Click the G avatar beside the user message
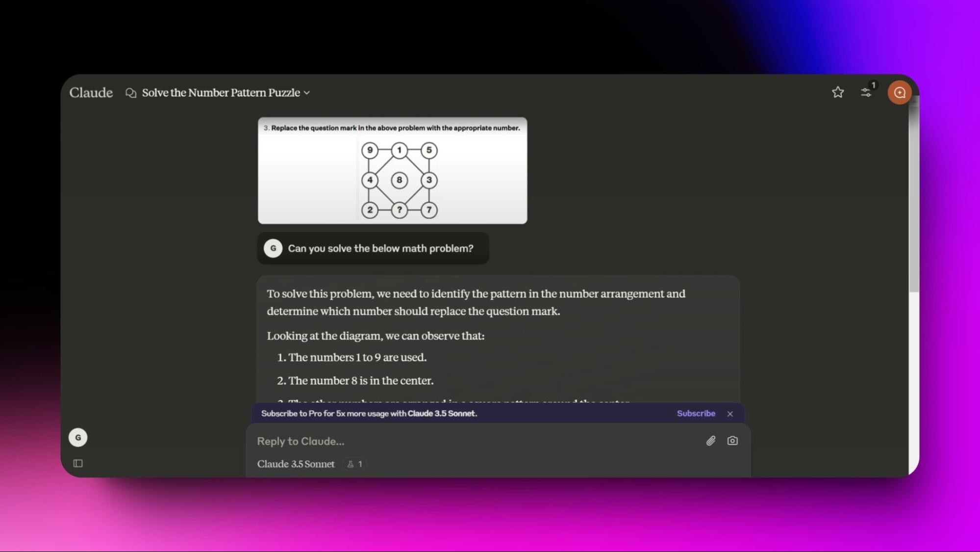The width and height of the screenshot is (980, 552). (273, 248)
